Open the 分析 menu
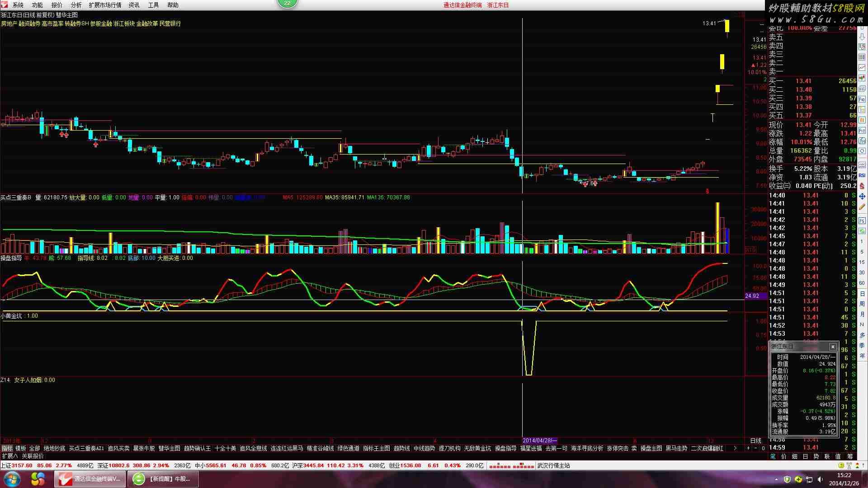The image size is (868, 488). click(x=76, y=5)
